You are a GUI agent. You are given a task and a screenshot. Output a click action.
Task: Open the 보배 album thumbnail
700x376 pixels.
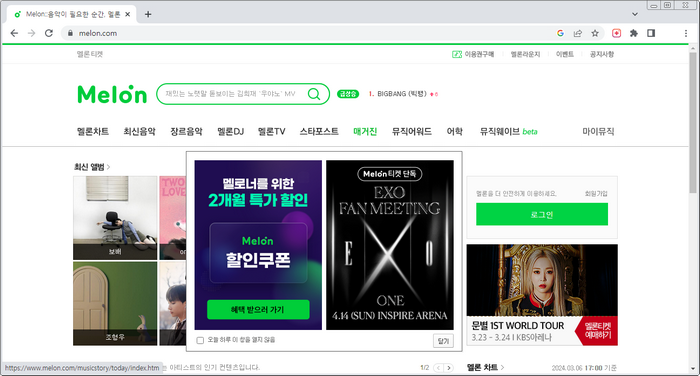pyautogui.click(x=115, y=217)
